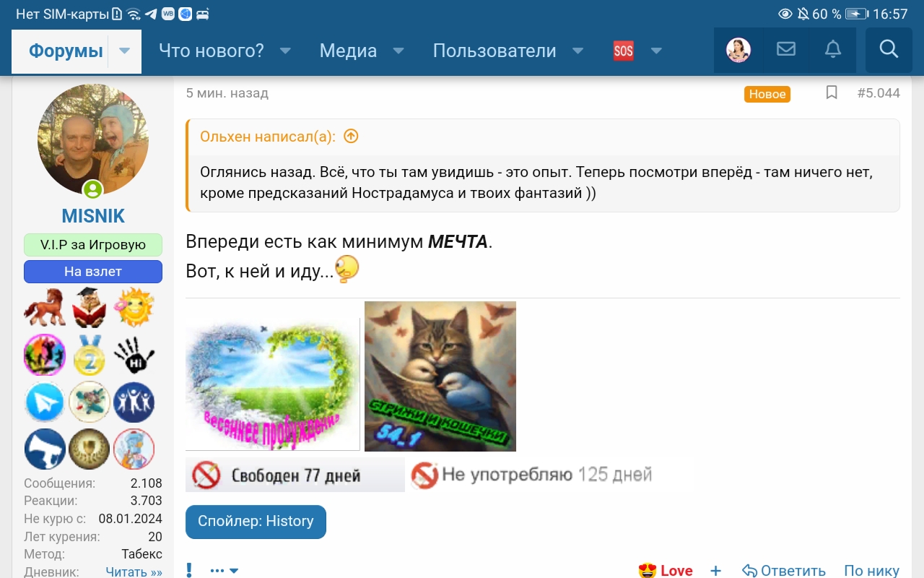Open the Пользователи menu item
Viewport: 924px width, 578px height.
[494, 51]
